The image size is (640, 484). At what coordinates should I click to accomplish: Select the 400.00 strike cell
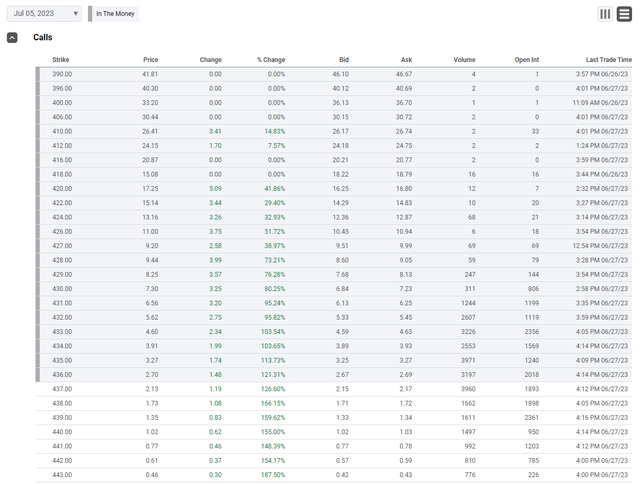tap(62, 103)
